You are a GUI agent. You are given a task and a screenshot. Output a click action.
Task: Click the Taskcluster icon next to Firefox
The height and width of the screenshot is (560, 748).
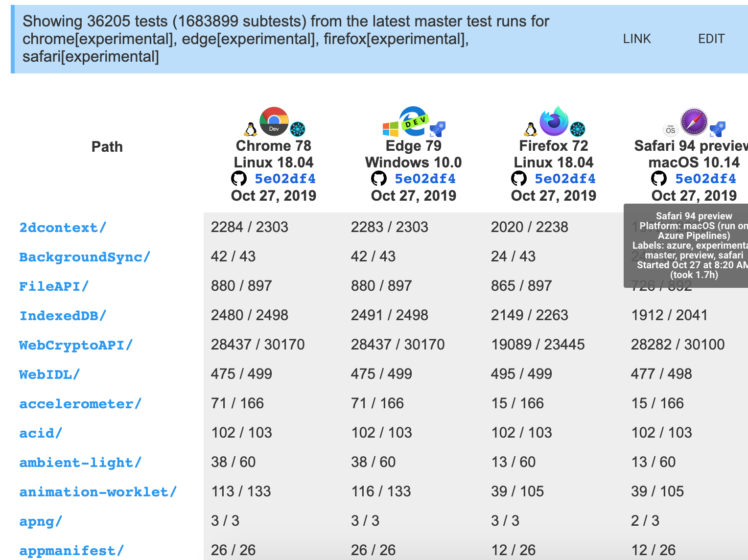click(578, 129)
